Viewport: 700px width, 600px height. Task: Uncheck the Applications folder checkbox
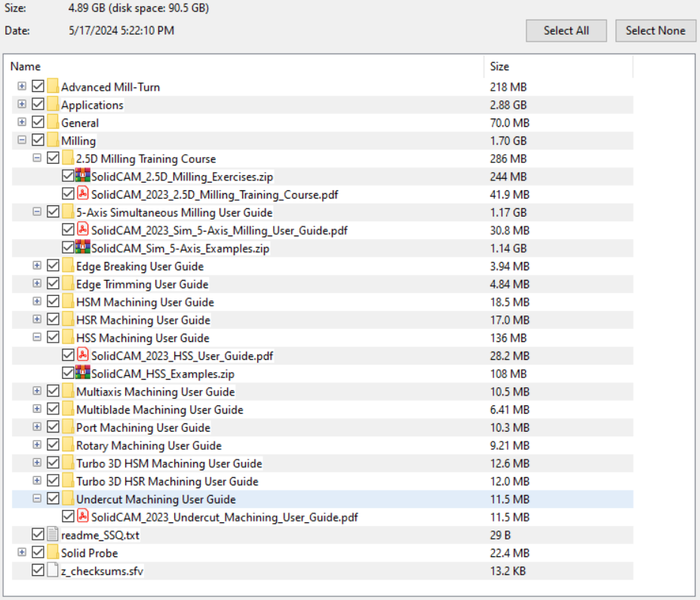[x=38, y=104]
